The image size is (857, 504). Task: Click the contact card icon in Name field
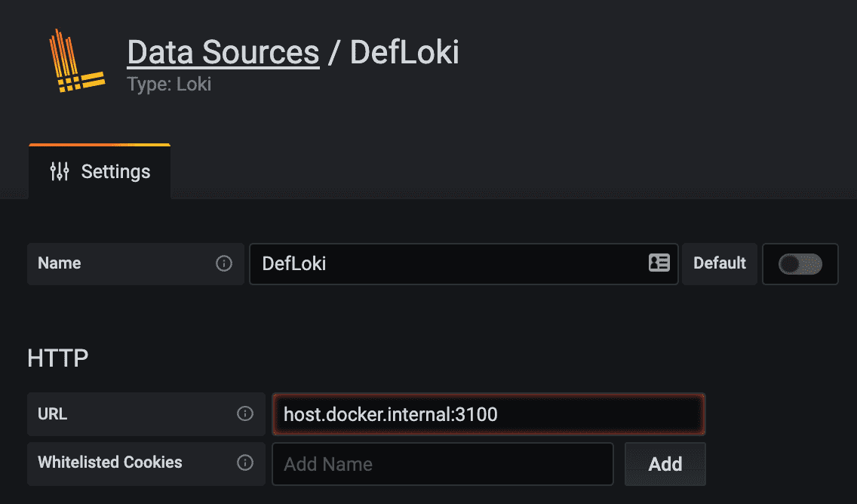[659, 263]
